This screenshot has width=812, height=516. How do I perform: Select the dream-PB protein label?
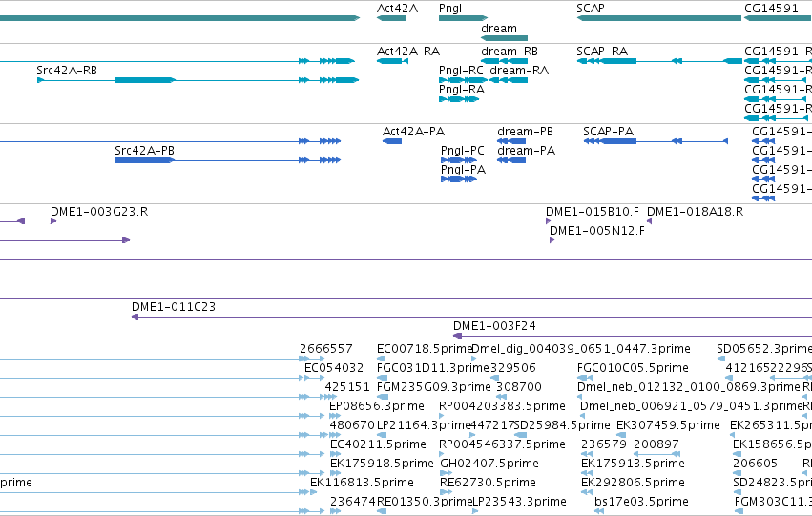pyautogui.click(x=525, y=132)
